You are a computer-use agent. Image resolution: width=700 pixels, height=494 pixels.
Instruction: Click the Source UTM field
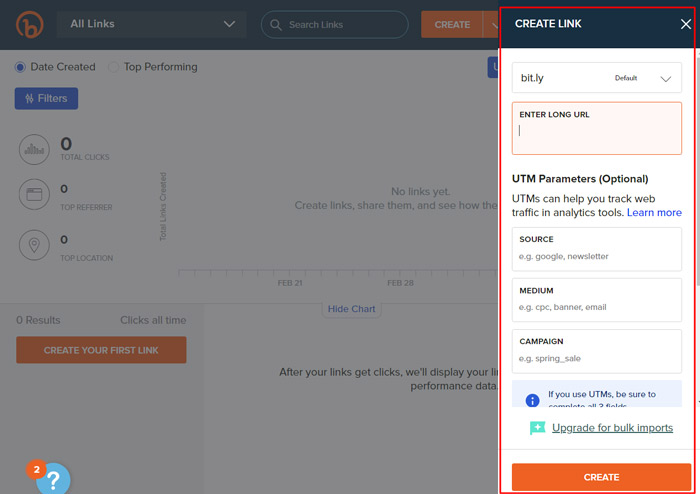click(x=596, y=249)
